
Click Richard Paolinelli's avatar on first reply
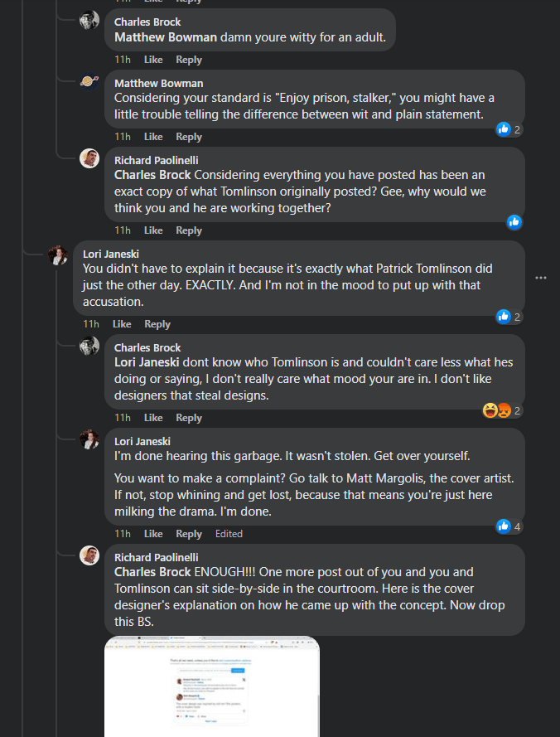click(x=89, y=158)
